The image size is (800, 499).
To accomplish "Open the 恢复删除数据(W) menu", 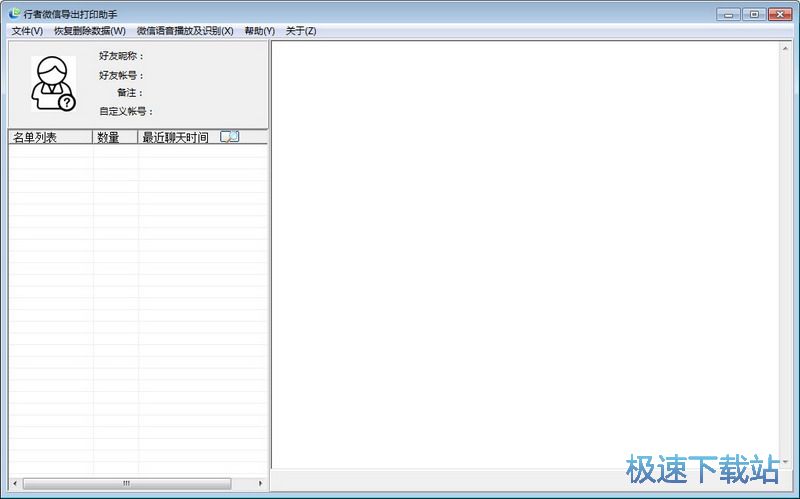I will click(89, 31).
